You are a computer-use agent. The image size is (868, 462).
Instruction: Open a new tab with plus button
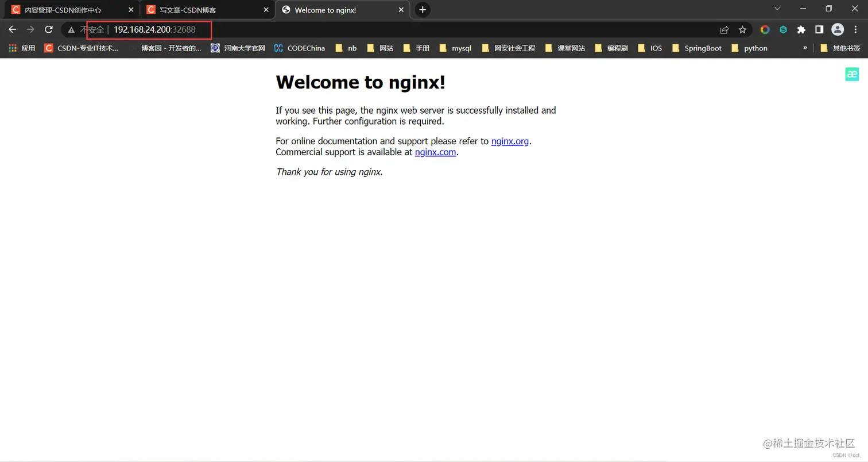(423, 10)
